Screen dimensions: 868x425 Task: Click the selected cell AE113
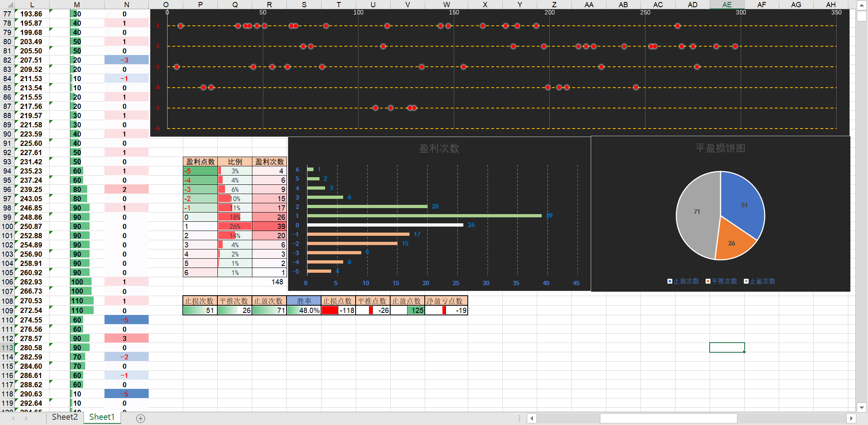coord(727,347)
